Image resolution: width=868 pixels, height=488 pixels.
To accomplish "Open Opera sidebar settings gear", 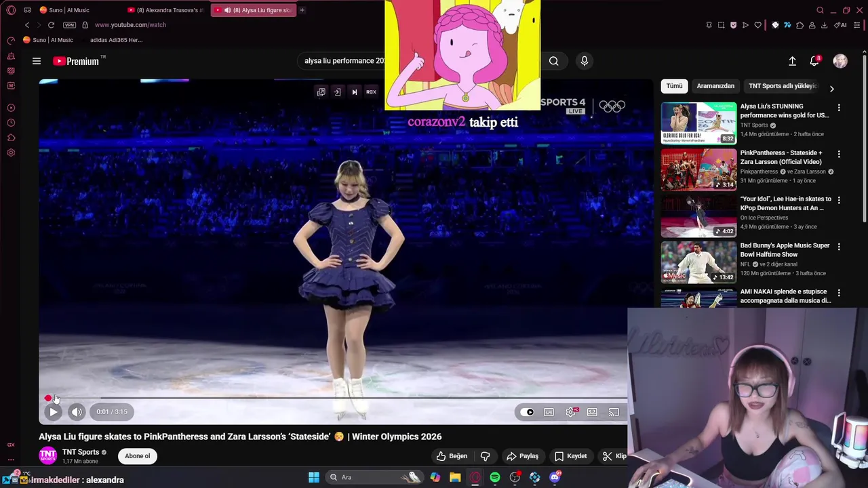I will coord(11,152).
